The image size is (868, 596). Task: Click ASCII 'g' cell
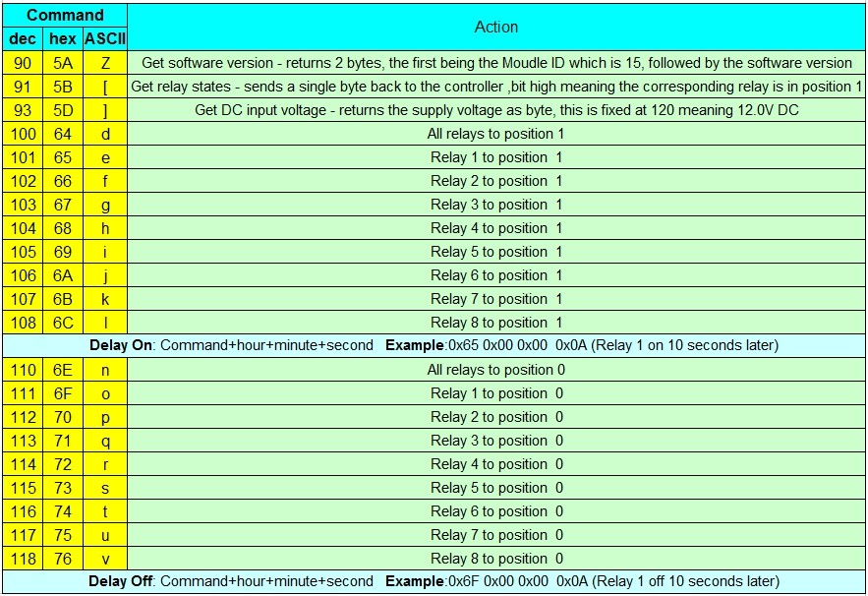pos(105,205)
